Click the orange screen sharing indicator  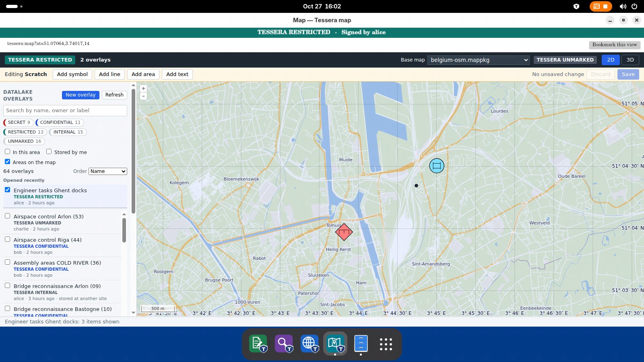(x=601, y=6)
